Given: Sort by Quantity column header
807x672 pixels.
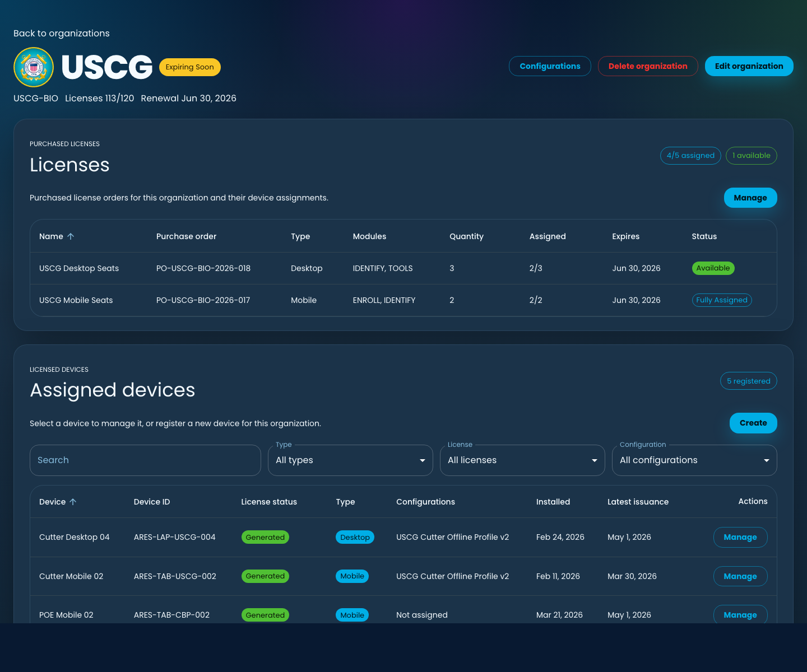Looking at the screenshot, I should click(x=466, y=236).
